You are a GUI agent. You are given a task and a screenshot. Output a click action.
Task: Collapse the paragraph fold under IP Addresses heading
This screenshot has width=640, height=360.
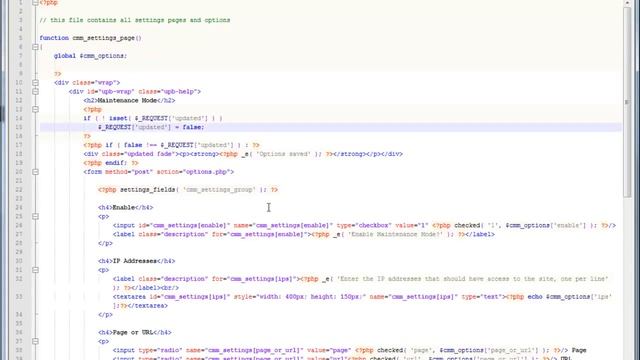click(36, 270)
